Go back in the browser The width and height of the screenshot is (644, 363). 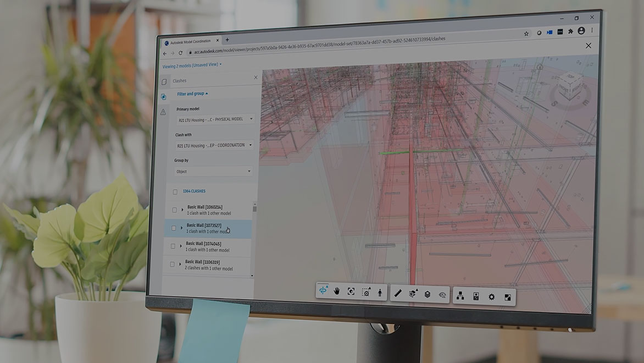click(165, 53)
